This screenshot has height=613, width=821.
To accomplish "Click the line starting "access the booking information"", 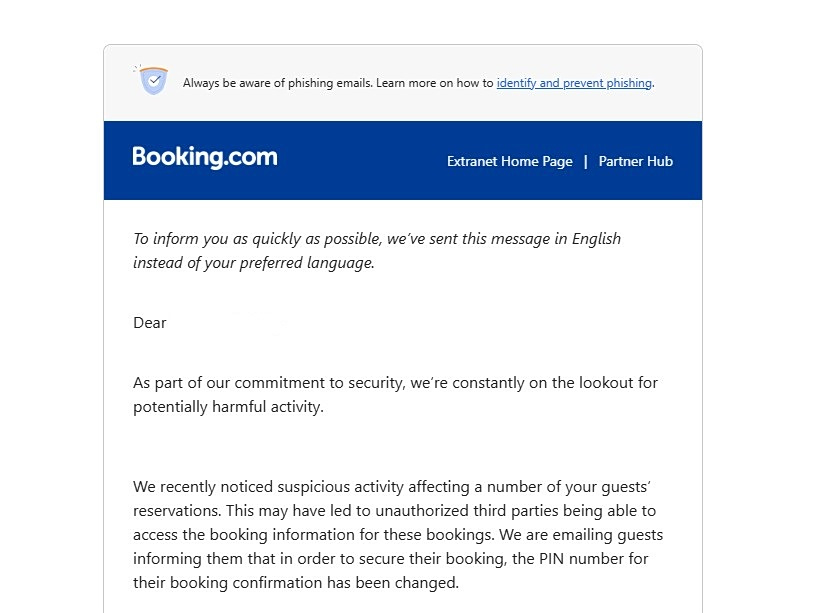I will 398,535.
